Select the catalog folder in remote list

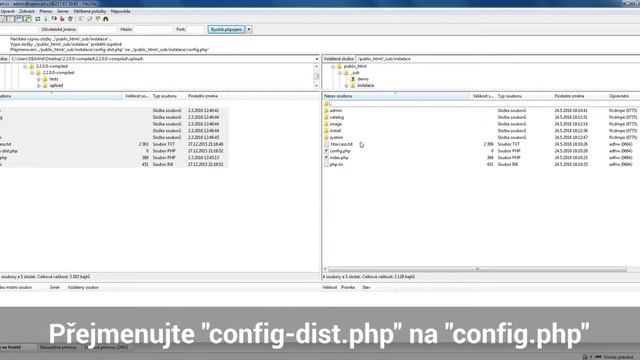click(x=337, y=117)
